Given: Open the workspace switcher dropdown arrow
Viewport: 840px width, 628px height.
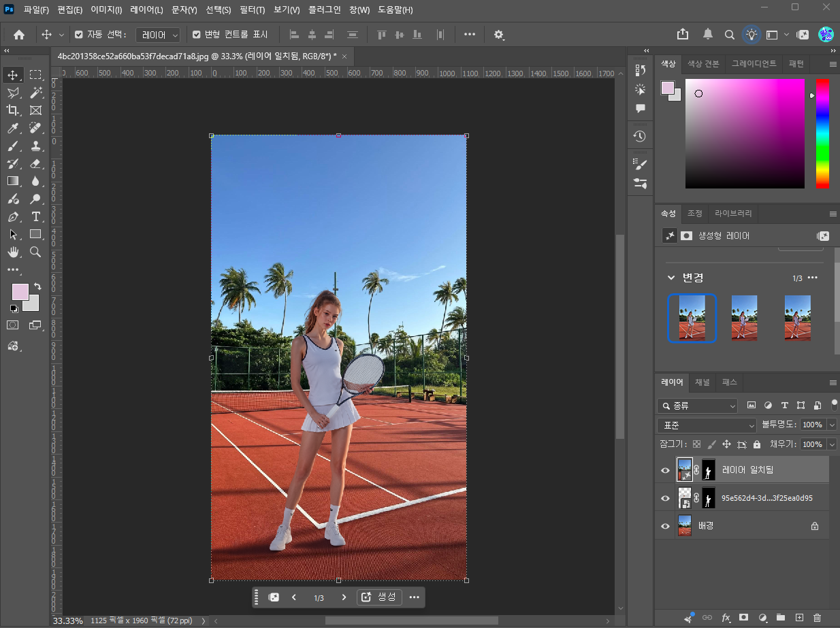Looking at the screenshot, I should 787,35.
